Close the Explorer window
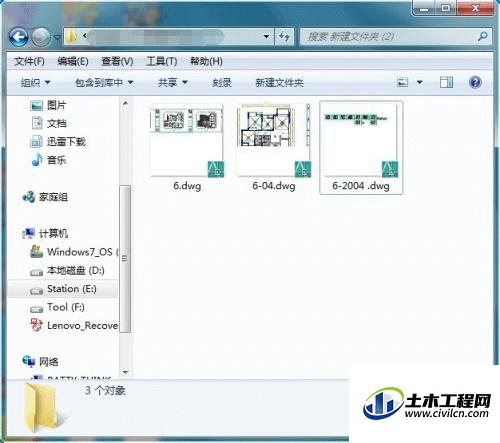Image resolution: width=500 pixels, height=443 pixels. (x=475, y=8)
